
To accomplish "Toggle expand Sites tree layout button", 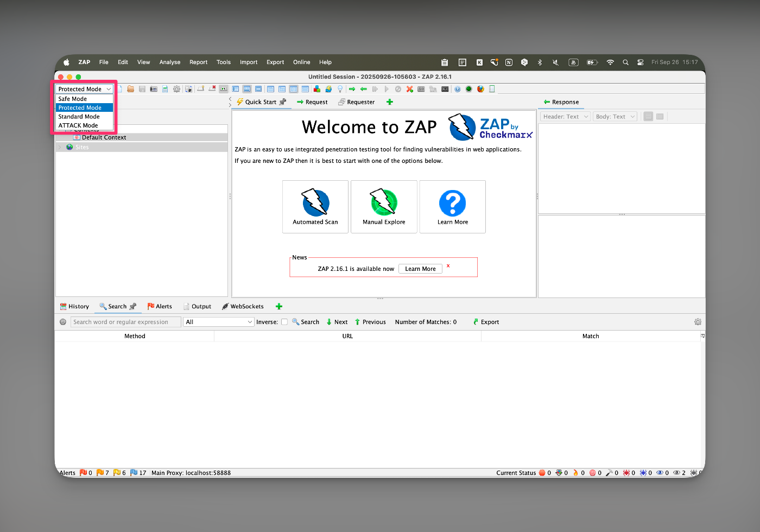I will coord(235,89).
